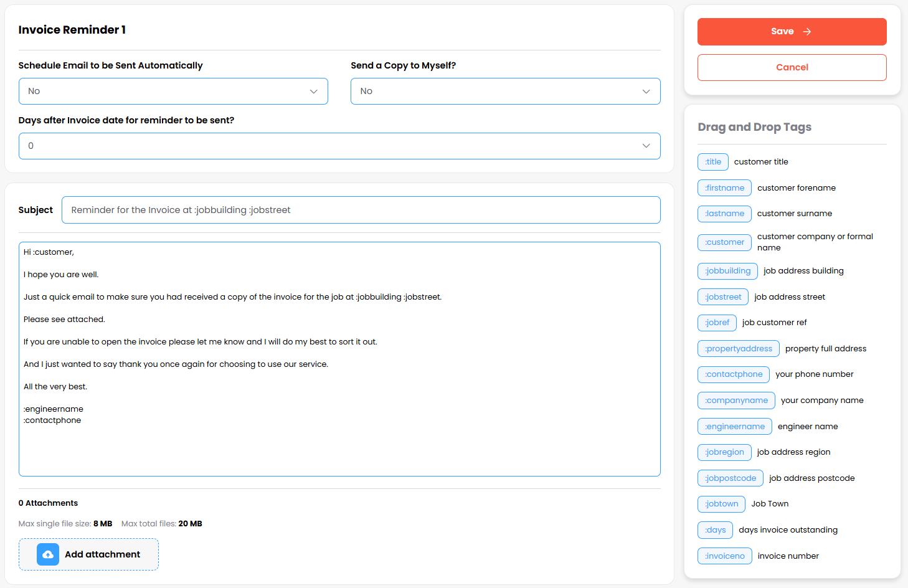The width and height of the screenshot is (908, 588).
Task: Select the :days tag chip
Action: 715,530
